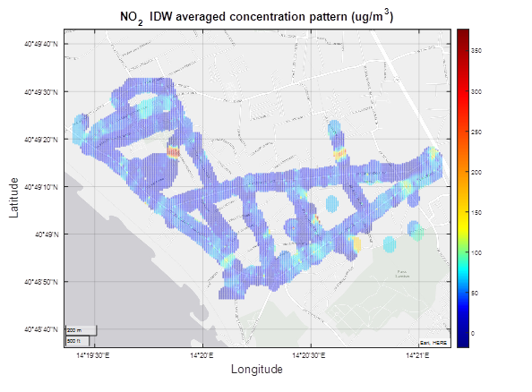Viewport: 532px width, 392px height.
Task: Click the Longitude axis label
Action: pos(257,370)
